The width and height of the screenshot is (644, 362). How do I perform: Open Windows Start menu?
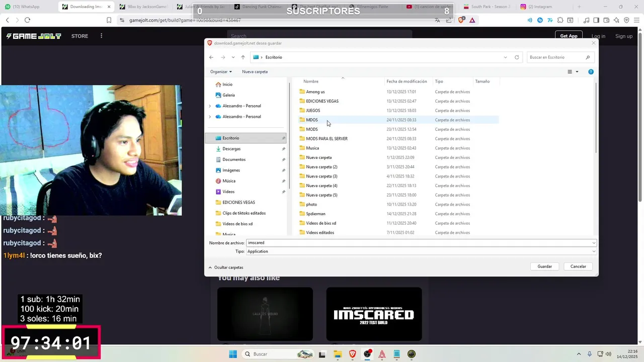coord(233,354)
